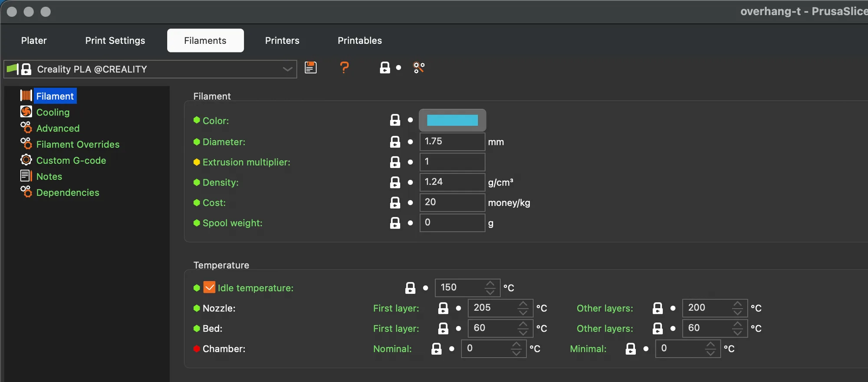868x382 pixels.
Task: Click the lock icon for Bed first layer
Action: click(x=443, y=329)
